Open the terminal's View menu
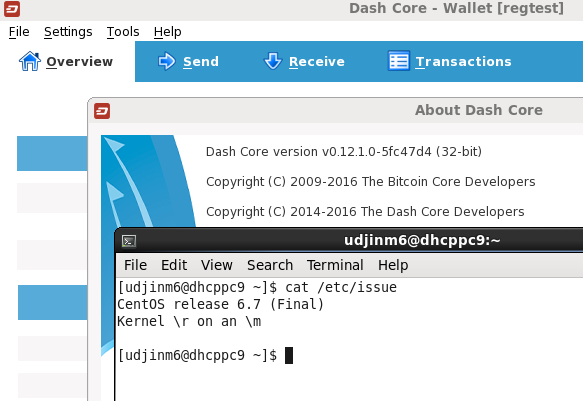The height and width of the screenshot is (401, 583). 217,265
